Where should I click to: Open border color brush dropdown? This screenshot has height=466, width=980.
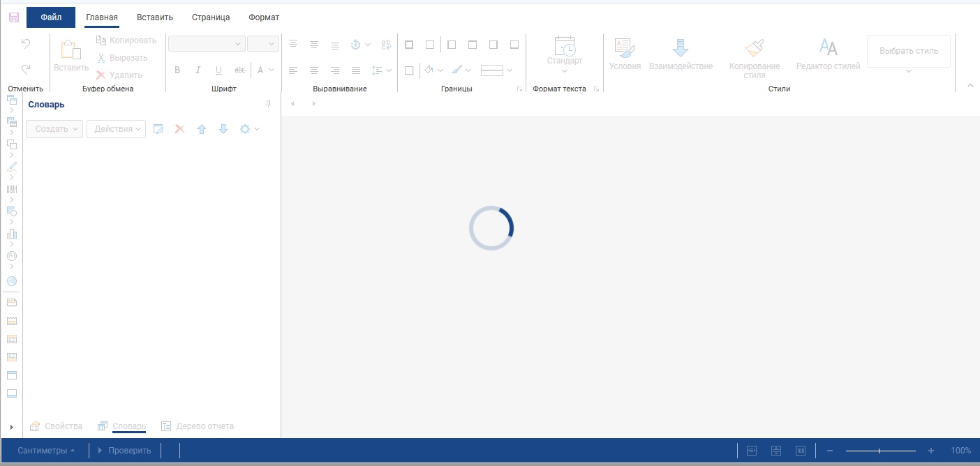[461, 70]
